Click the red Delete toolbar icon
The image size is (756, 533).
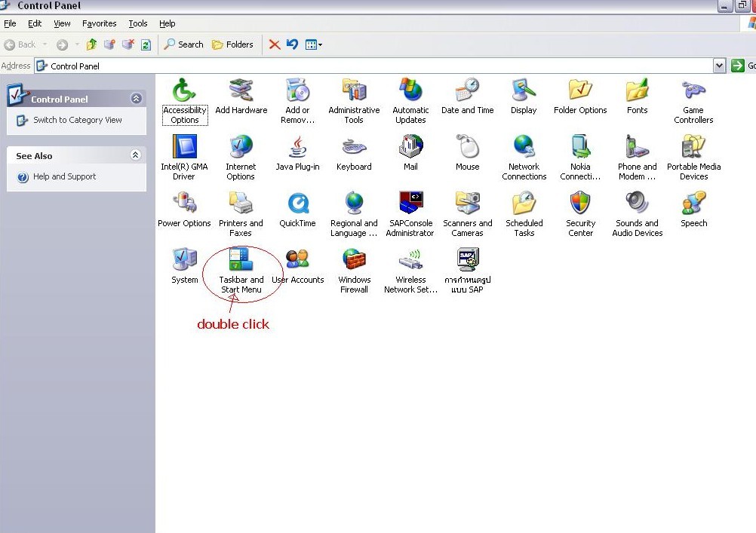click(275, 44)
